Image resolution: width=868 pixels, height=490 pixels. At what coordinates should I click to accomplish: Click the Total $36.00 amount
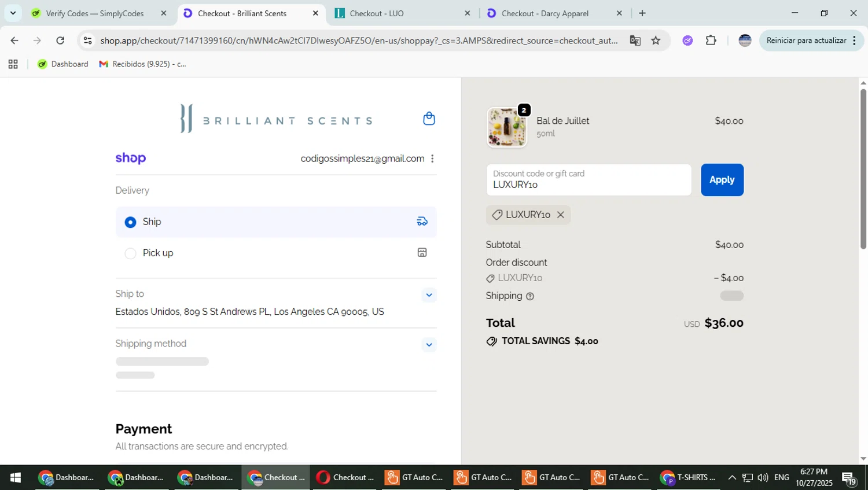[x=724, y=323]
